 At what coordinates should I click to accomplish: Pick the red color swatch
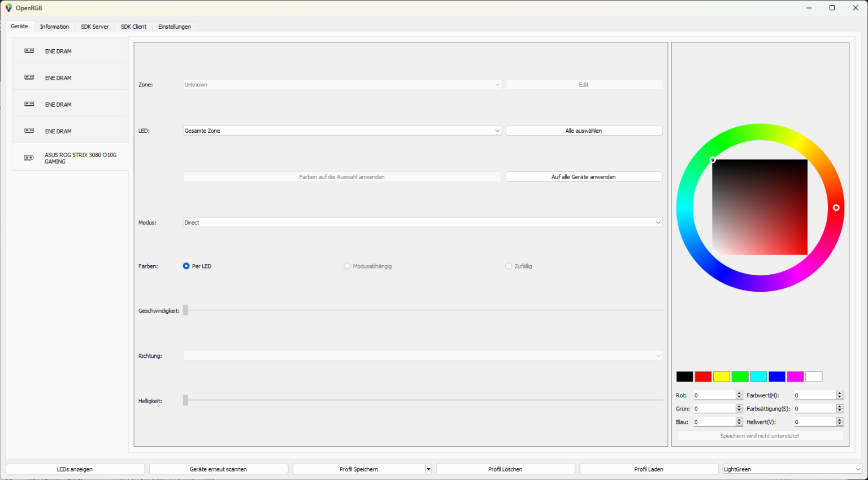click(703, 377)
